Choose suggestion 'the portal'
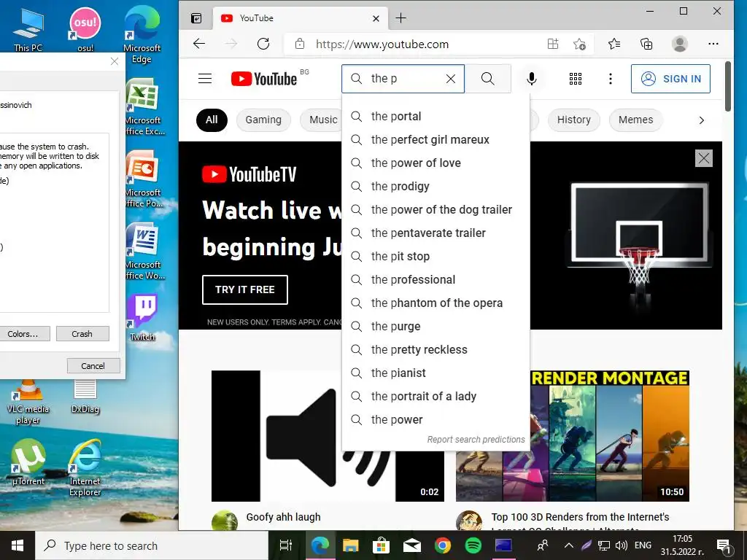Image resolution: width=747 pixels, height=560 pixels. [436, 116]
